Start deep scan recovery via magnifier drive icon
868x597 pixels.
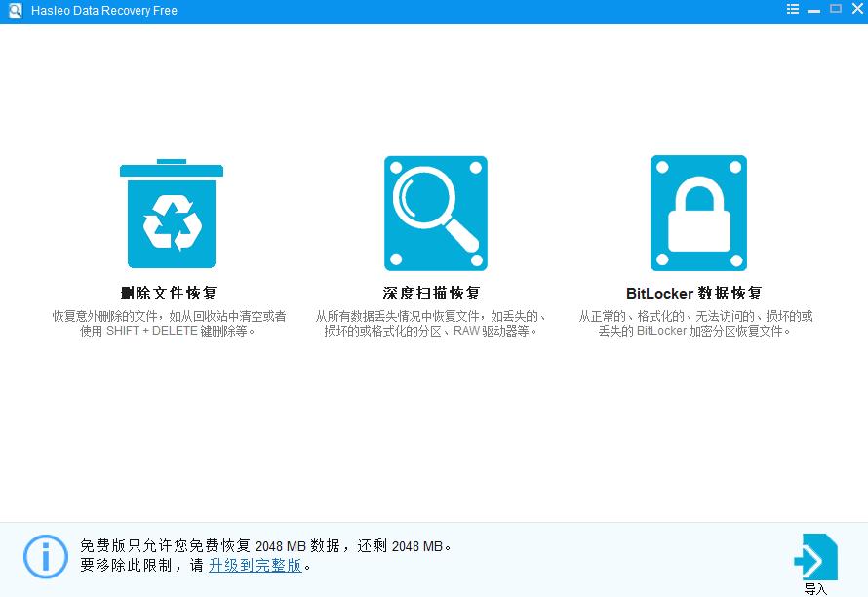436,214
